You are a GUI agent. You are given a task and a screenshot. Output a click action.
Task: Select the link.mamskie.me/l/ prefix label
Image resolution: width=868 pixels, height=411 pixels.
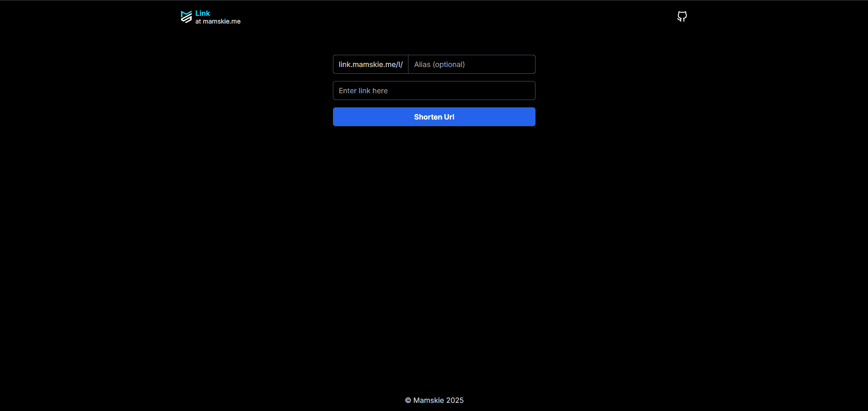coord(370,64)
